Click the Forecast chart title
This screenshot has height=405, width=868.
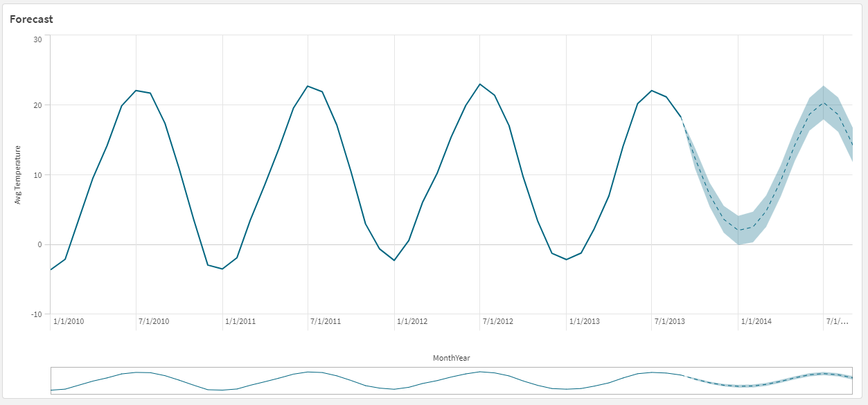[x=31, y=19]
